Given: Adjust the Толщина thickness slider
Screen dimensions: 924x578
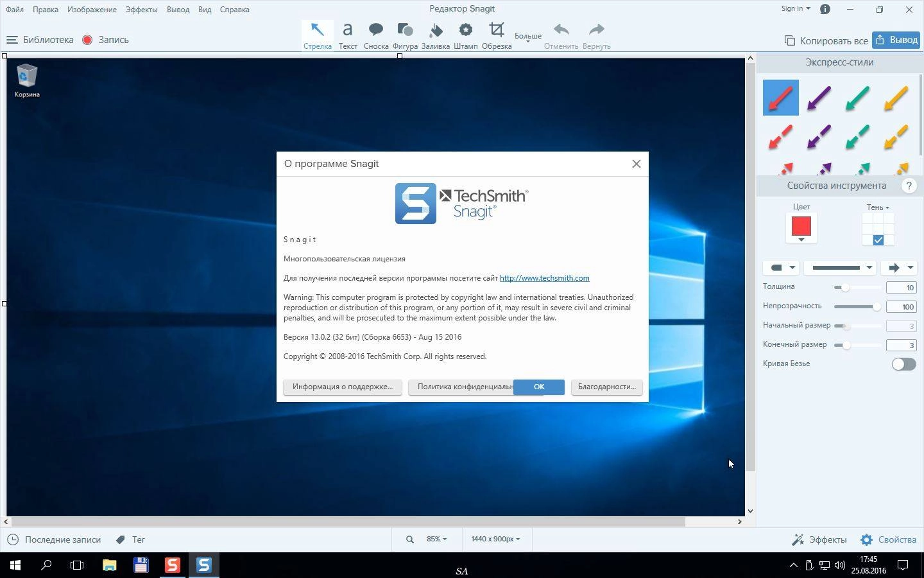Looking at the screenshot, I should pos(857,288).
